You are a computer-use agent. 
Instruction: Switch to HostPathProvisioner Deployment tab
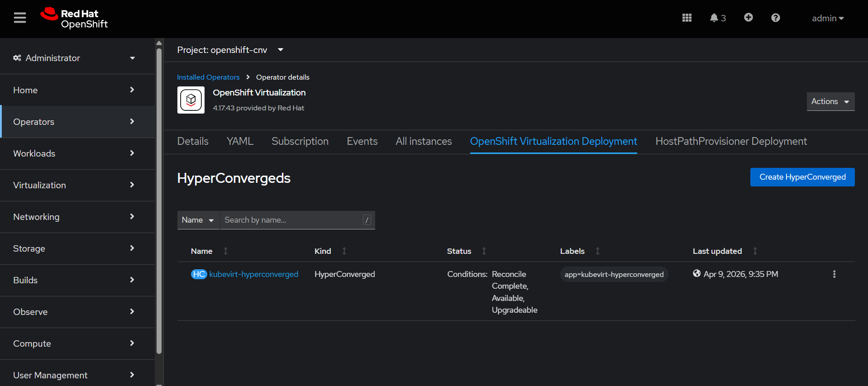coord(731,142)
